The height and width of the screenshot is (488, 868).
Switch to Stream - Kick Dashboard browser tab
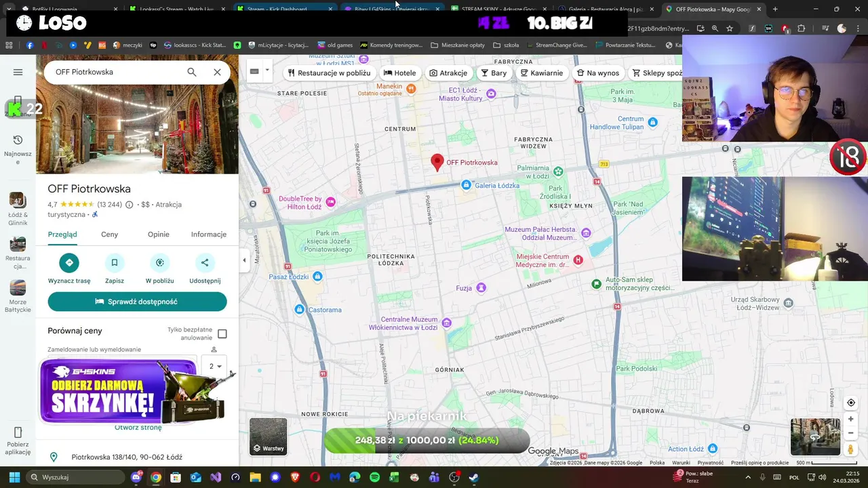coord(283,9)
